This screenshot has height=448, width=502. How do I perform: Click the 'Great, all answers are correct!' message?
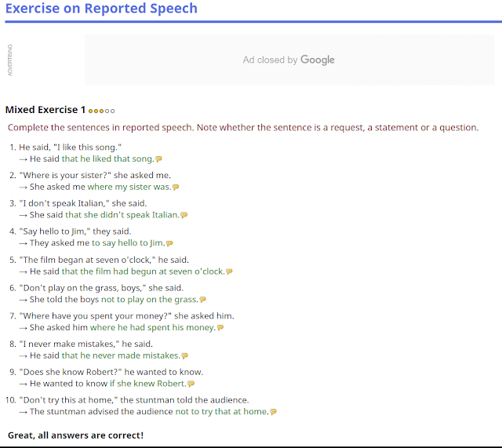point(75,435)
